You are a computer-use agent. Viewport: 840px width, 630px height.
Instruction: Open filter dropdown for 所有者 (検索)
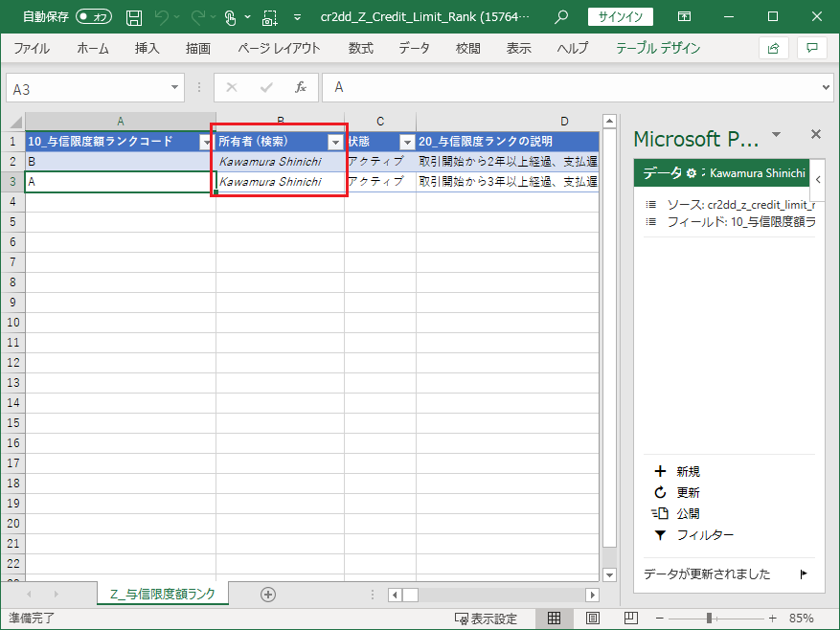click(x=336, y=142)
